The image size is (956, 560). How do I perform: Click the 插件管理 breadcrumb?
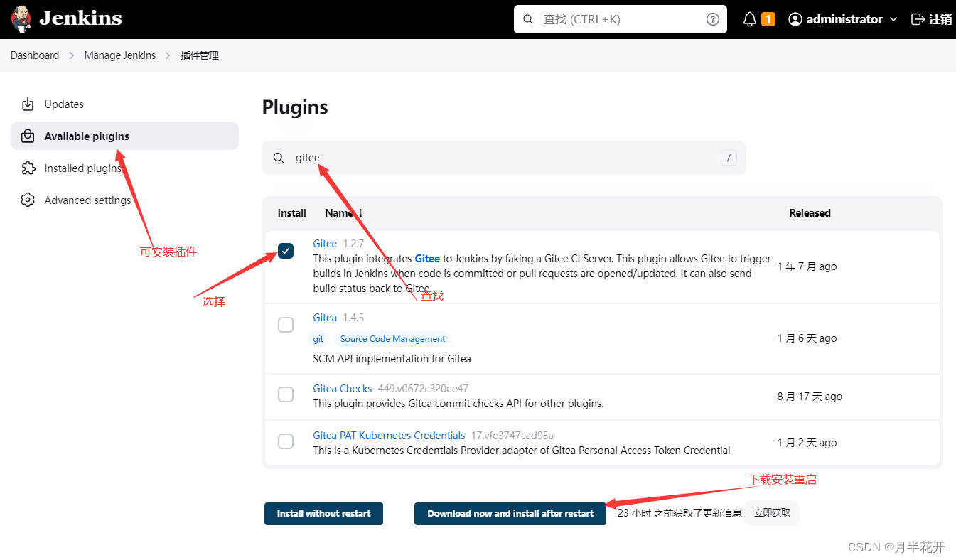pos(200,55)
